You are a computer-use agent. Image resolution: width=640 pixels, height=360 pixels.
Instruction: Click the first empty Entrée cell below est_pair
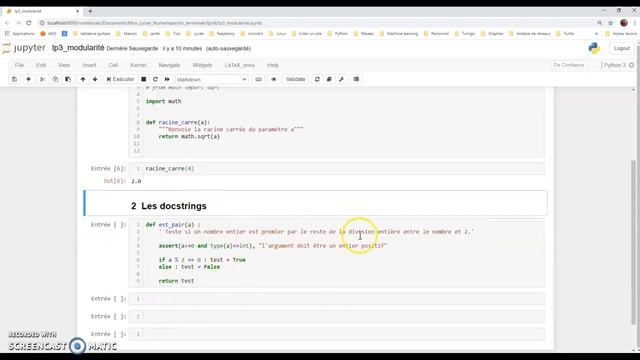point(337,299)
